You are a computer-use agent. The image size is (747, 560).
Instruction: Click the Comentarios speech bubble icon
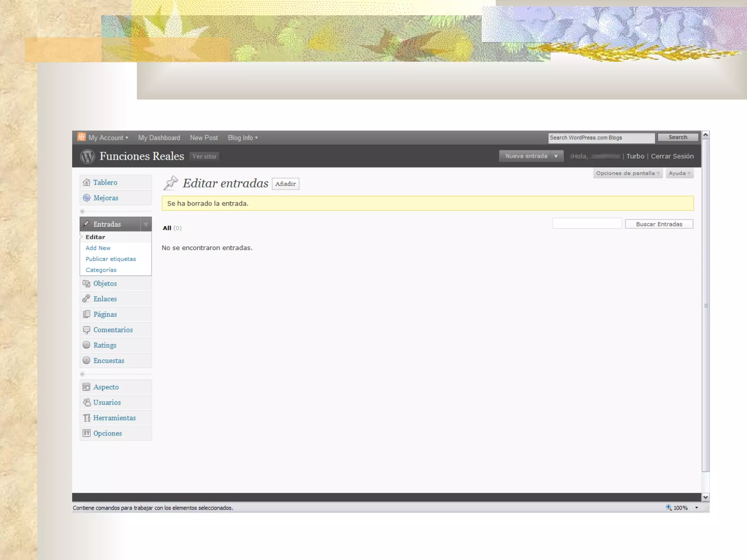(x=86, y=330)
